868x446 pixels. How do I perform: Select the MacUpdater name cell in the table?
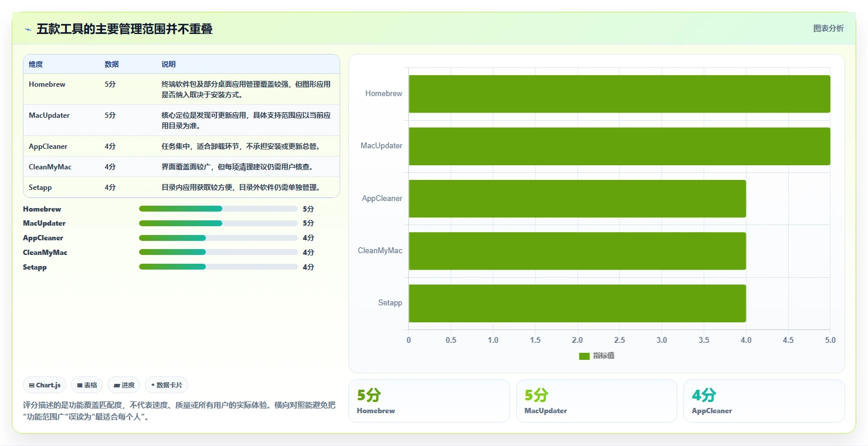pyautogui.click(x=49, y=115)
